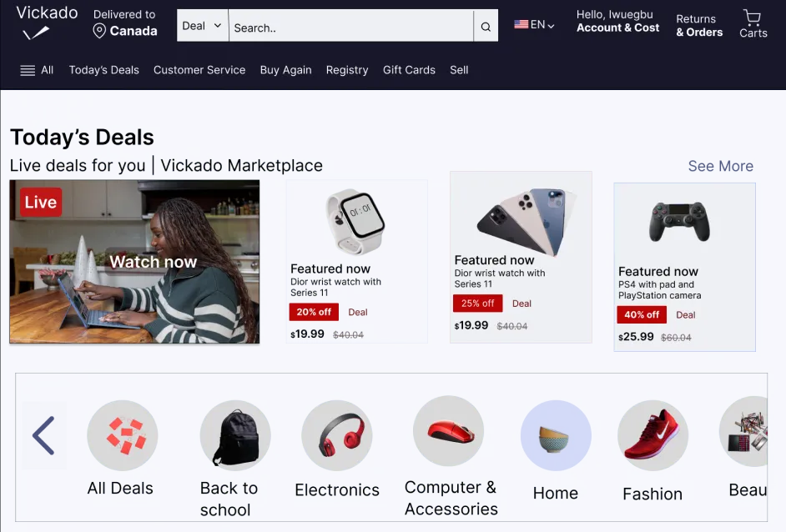Click the search magnifier icon
Image resolution: width=786 pixels, height=532 pixels.
pyautogui.click(x=486, y=27)
